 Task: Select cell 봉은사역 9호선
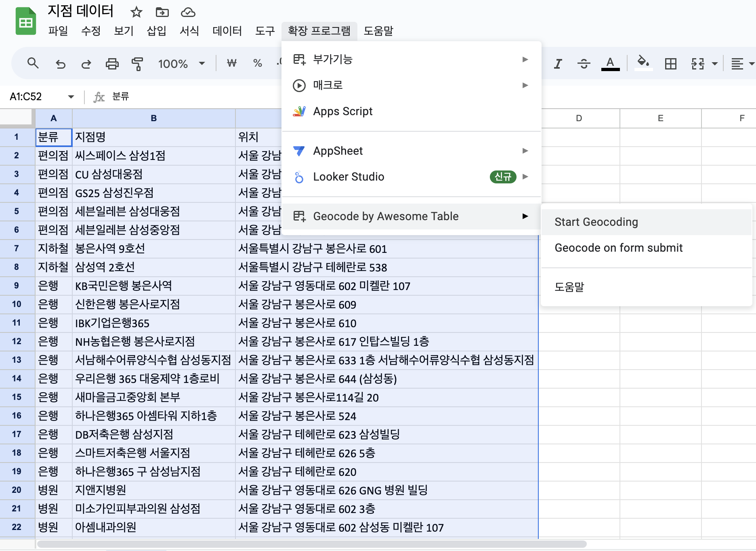point(154,248)
